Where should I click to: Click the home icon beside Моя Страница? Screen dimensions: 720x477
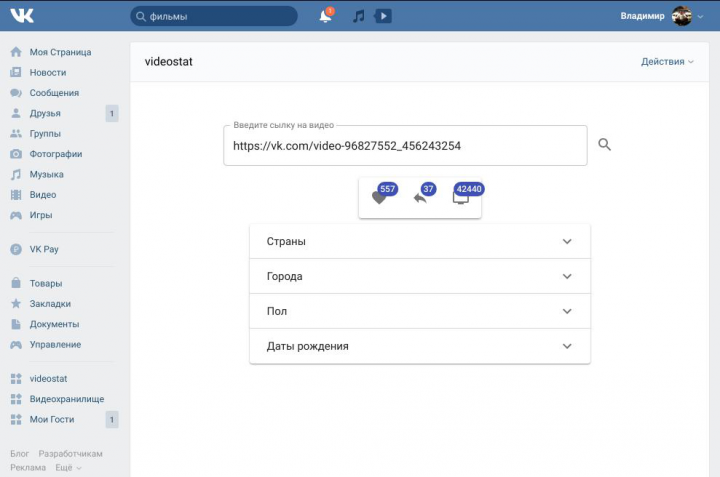click(16, 52)
